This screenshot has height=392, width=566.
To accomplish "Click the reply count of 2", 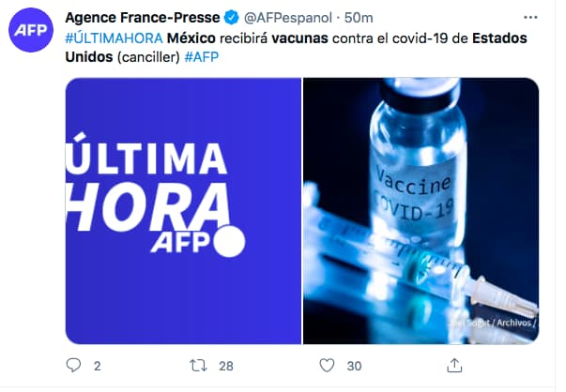I will 98,365.
